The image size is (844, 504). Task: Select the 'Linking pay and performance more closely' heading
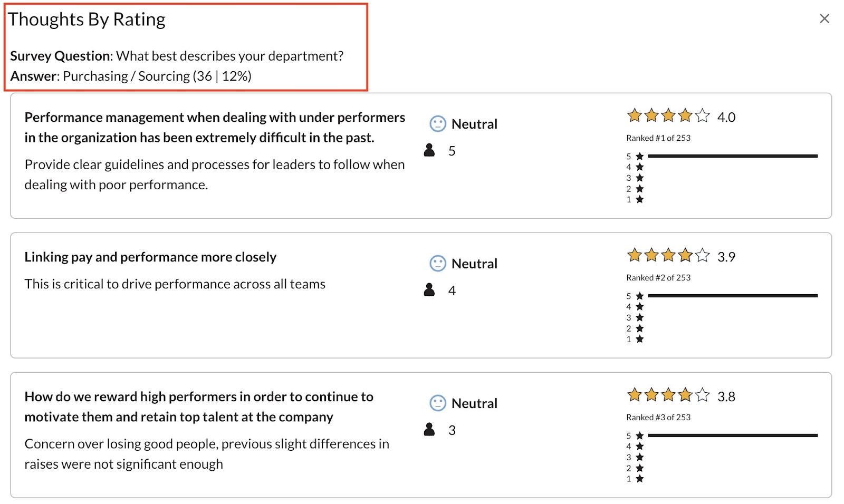click(150, 257)
